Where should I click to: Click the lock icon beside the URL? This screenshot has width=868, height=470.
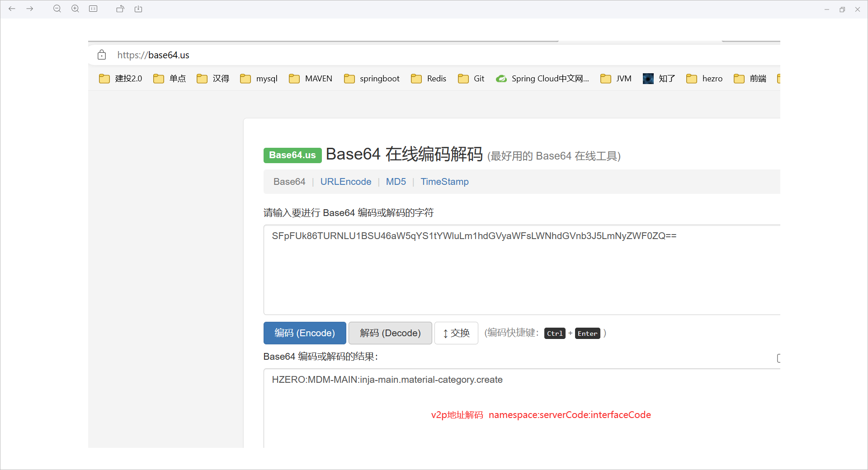click(x=102, y=55)
